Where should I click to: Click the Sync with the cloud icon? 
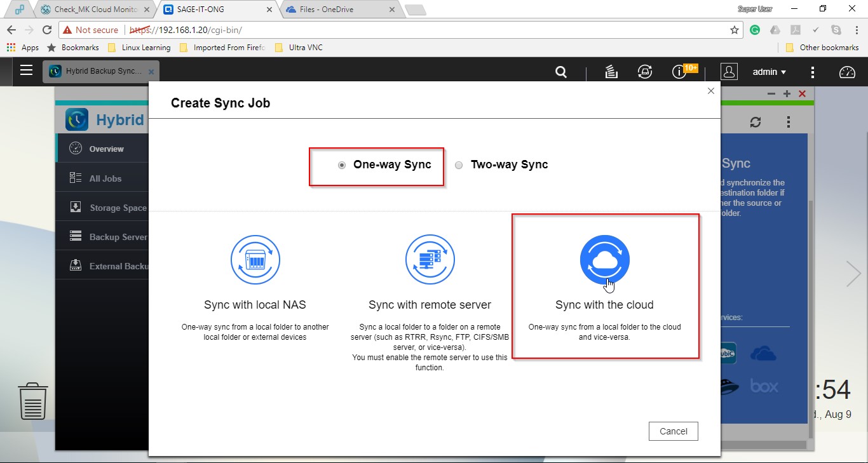[x=604, y=260]
